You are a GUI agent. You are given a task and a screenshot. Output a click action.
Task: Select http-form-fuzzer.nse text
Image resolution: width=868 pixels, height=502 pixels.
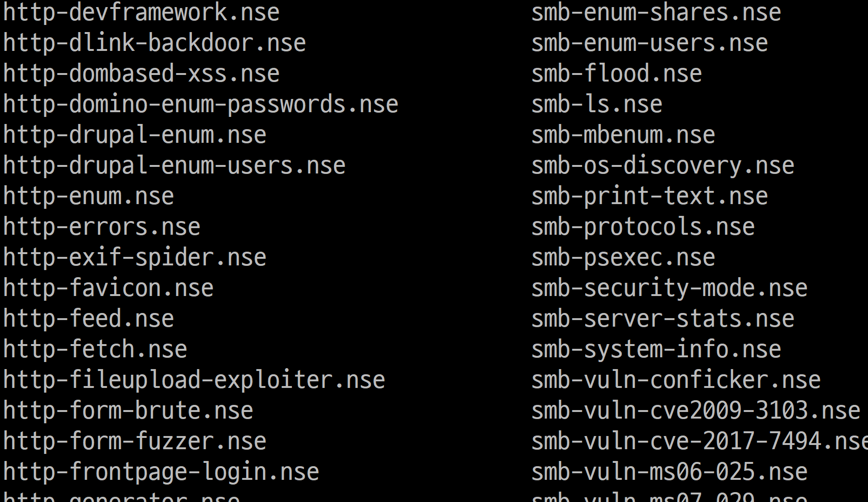(135, 441)
